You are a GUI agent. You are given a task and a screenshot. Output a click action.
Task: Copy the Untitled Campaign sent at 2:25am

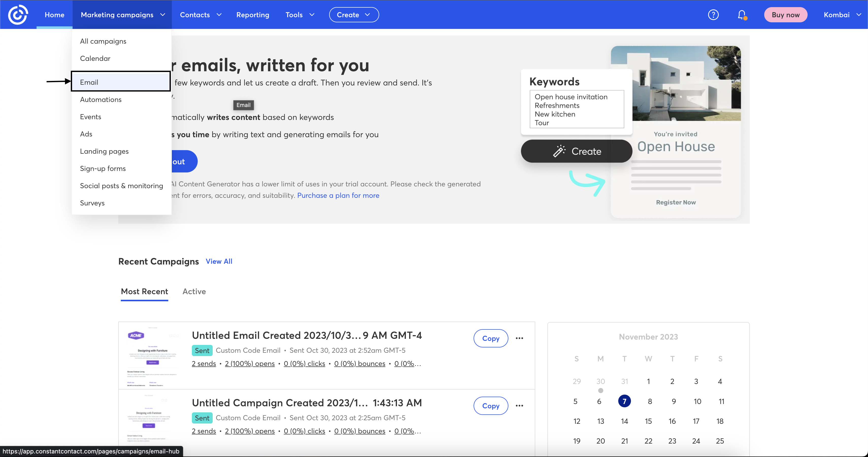pyautogui.click(x=491, y=406)
